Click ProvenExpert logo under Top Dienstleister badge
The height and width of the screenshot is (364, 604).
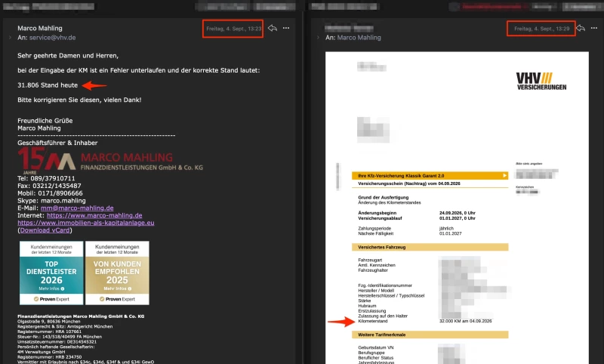coord(51,299)
